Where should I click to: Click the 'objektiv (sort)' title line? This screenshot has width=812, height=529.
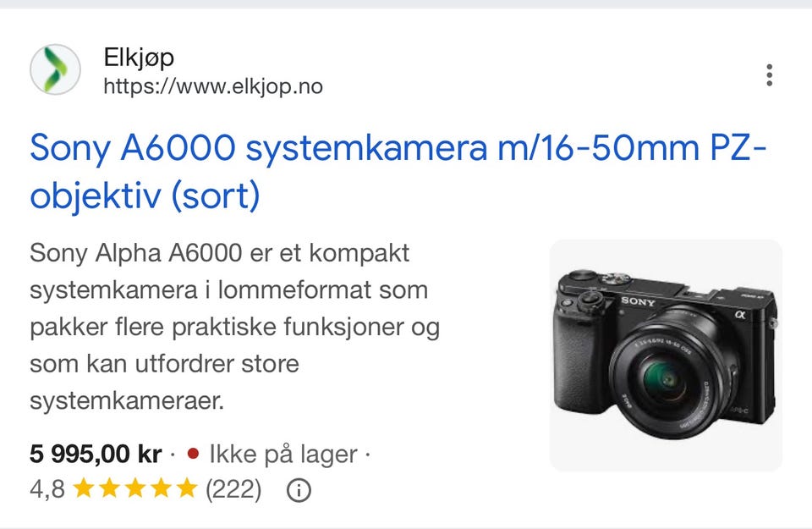click(145, 196)
